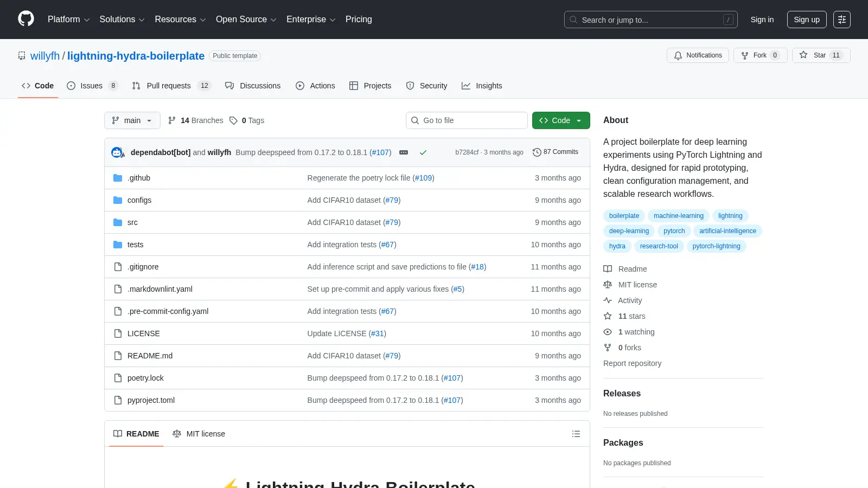The image size is (868, 488).
Task: Click the eye icon beside 1 watching
Action: (x=608, y=332)
